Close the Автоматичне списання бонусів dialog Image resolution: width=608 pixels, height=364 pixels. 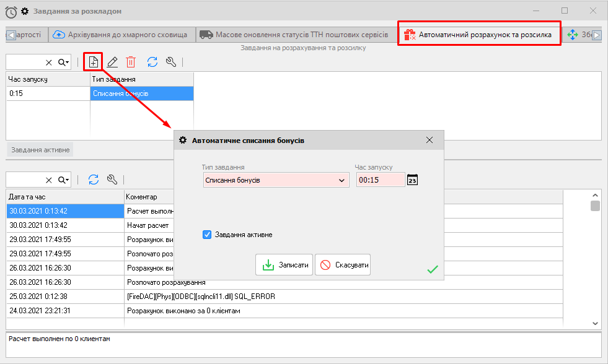430,141
